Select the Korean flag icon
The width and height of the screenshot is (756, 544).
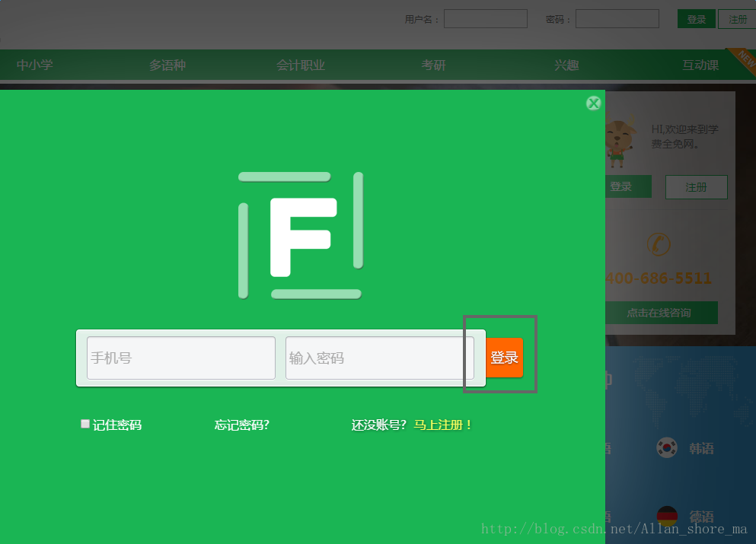coord(667,447)
